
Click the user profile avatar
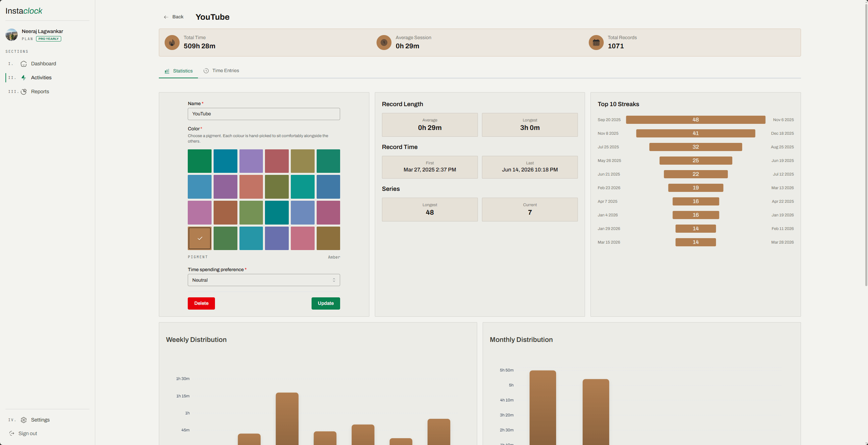12,35
